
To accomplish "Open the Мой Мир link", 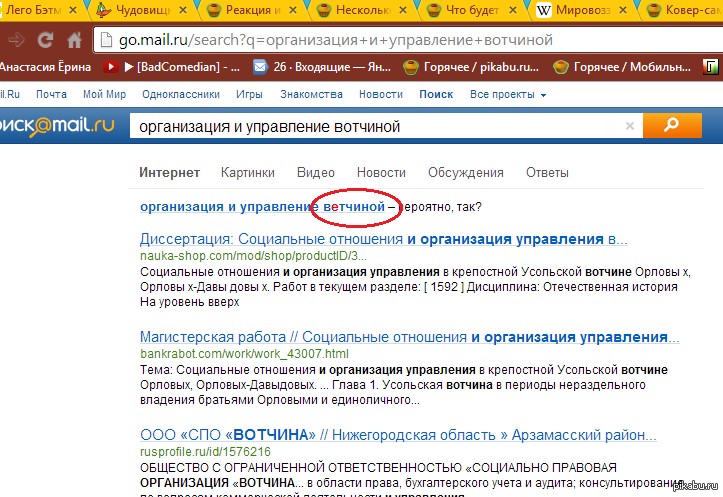I will pyautogui.click(x=104, y=95).
